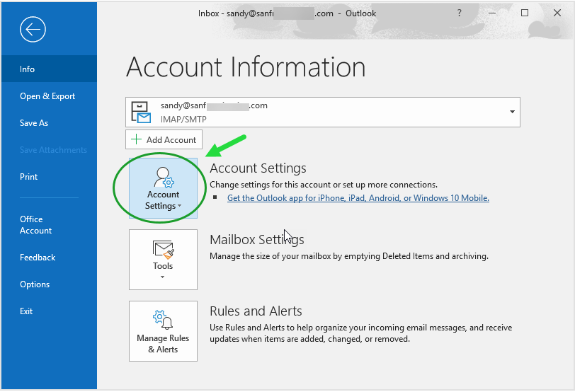
Task: Open Outlook Options
Action: click(35, 284)
